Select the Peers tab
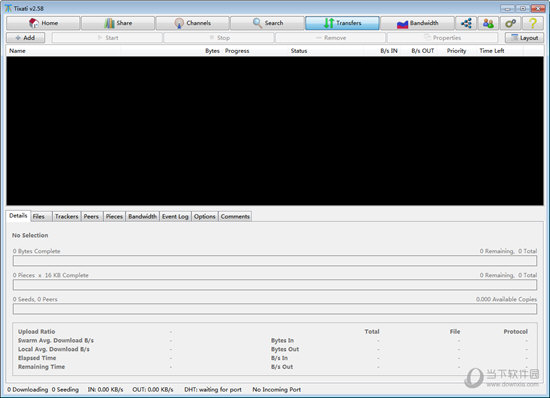The width and height of the screenshot is (550, 398). click(x=92, y=216)
